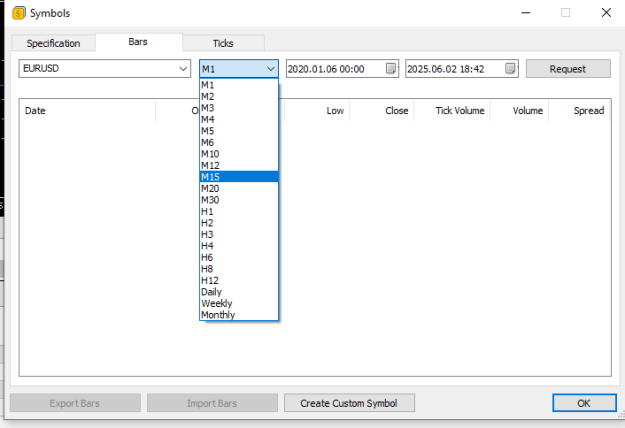
Task: Pick M20 in the timeframe list
Action: coord(239,188)
